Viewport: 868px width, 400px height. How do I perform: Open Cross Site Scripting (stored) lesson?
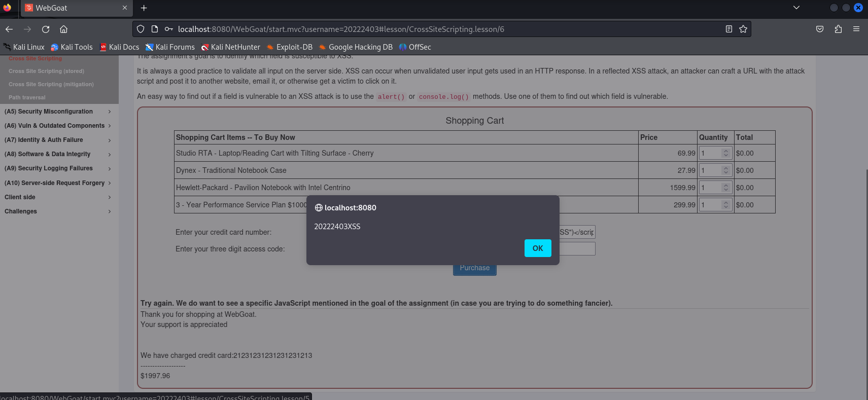(46, 71)
